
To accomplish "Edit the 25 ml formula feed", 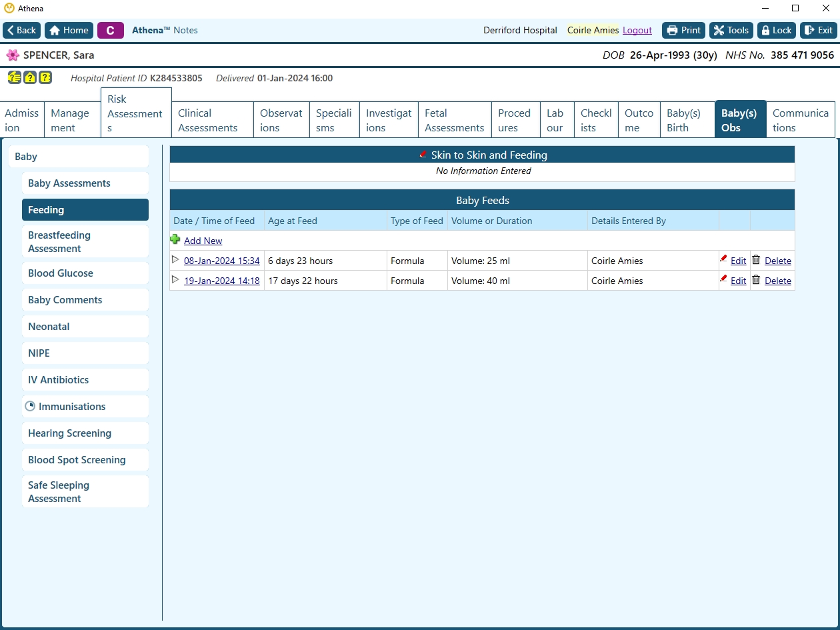I will click(739, 261).
